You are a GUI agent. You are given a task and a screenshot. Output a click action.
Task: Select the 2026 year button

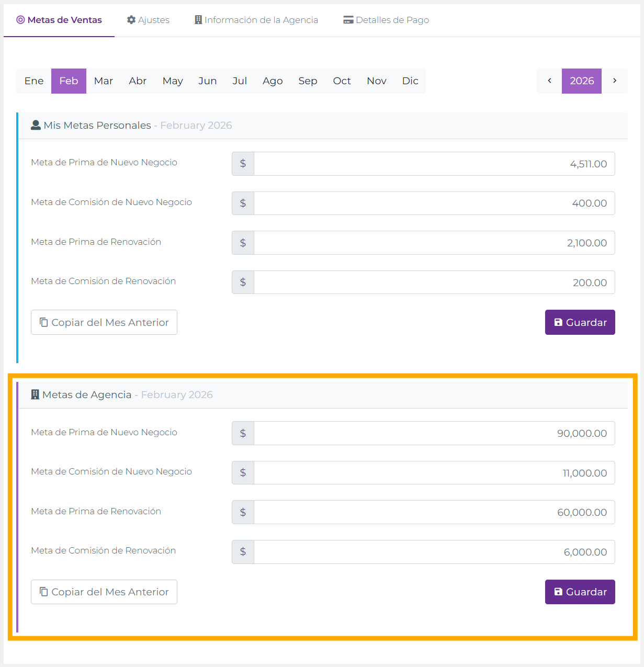point(582,81)
